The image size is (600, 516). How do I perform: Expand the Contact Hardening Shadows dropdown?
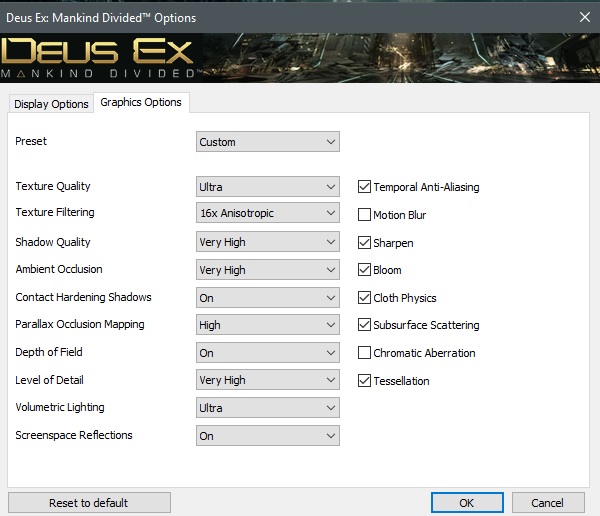pos(268,298)
